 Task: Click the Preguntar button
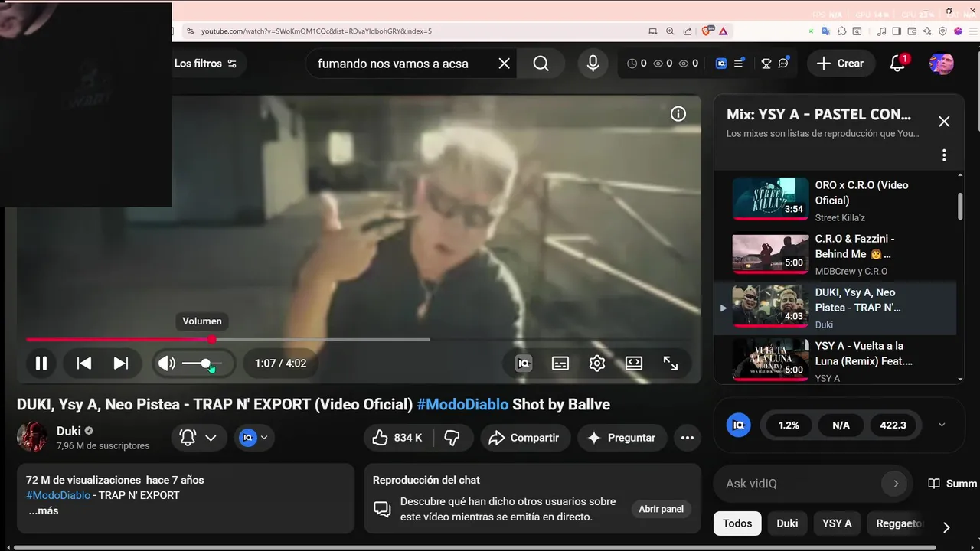[622, 438]
